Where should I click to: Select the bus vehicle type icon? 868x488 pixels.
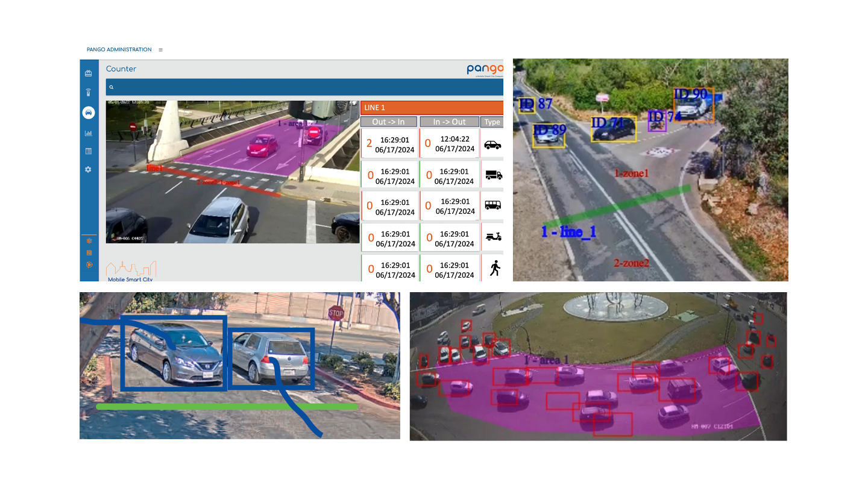click(493, 205)
